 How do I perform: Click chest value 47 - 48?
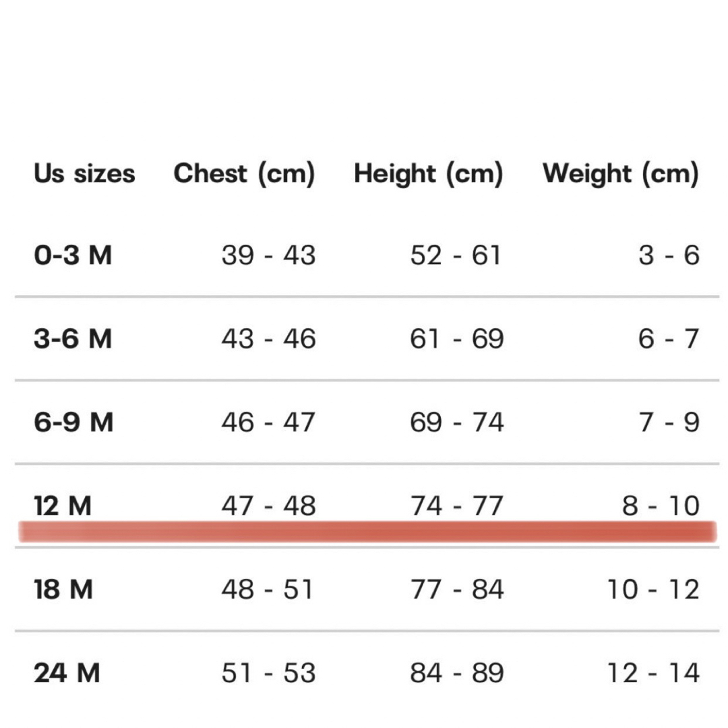tap(268, 506)
